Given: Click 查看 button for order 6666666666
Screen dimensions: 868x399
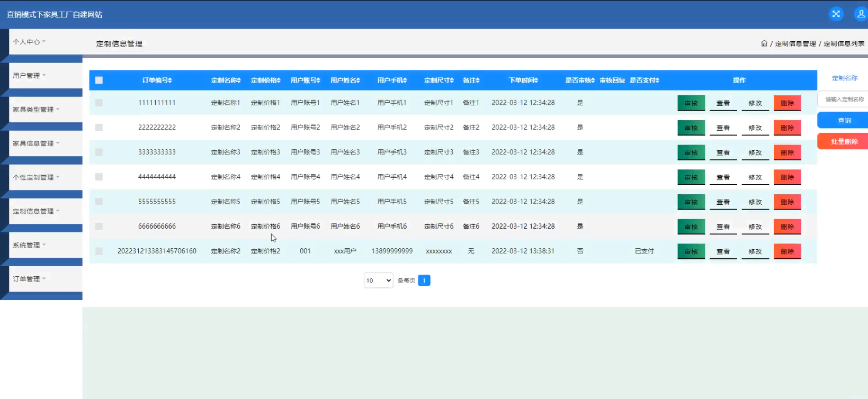Looking at the screenshot, I should click(723, 226).
